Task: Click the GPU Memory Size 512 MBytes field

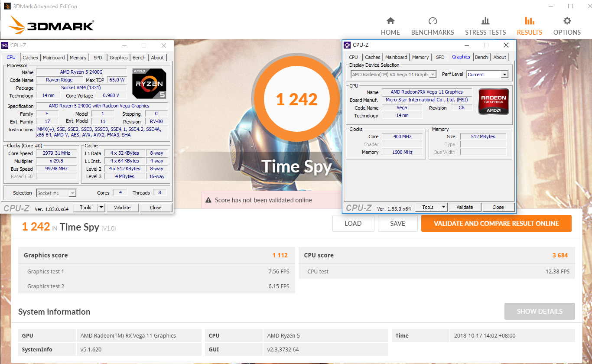Action: (483, 136)
